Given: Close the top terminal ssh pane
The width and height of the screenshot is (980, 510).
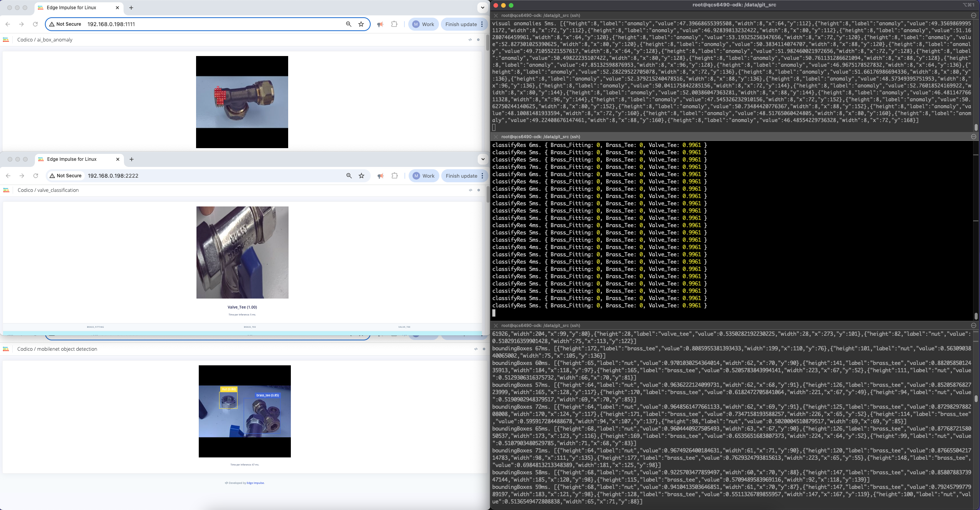Looking at the screenshot, I should 496,16.
